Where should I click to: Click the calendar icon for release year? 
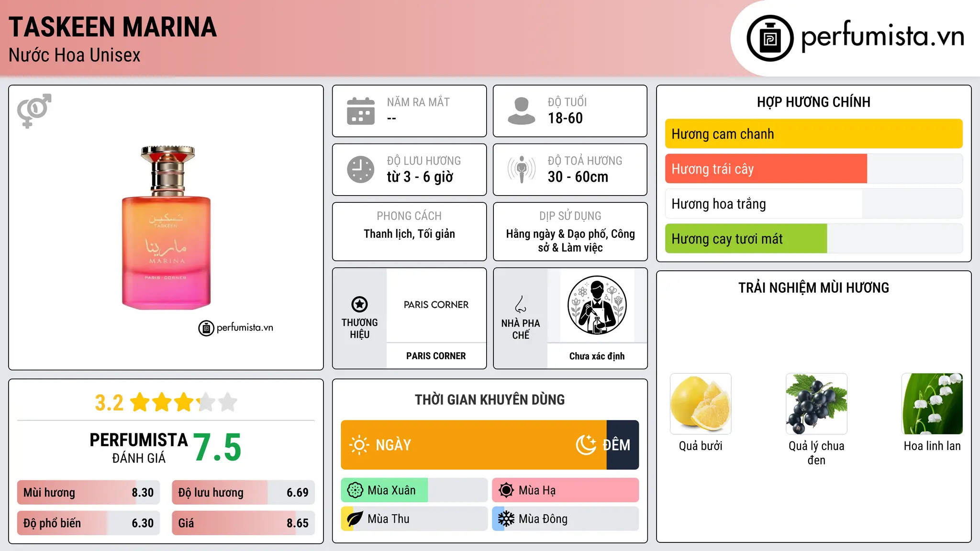point(361,111)
